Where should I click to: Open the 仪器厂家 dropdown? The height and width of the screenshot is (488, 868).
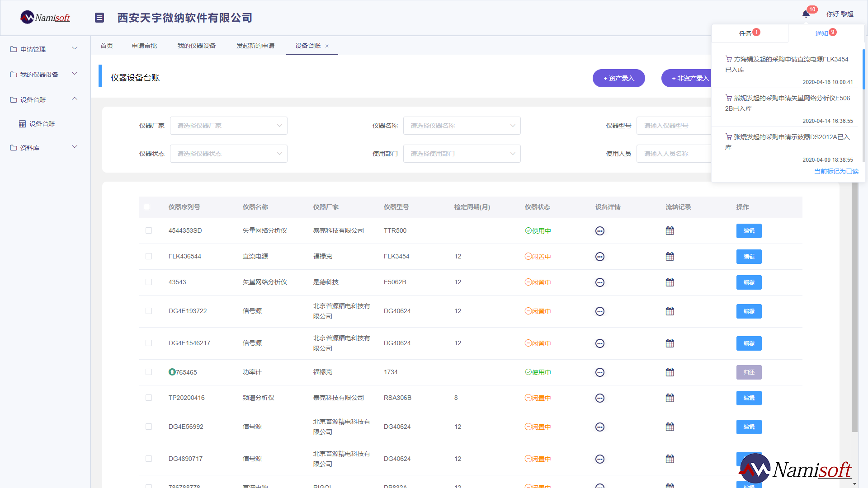(229, 126)
